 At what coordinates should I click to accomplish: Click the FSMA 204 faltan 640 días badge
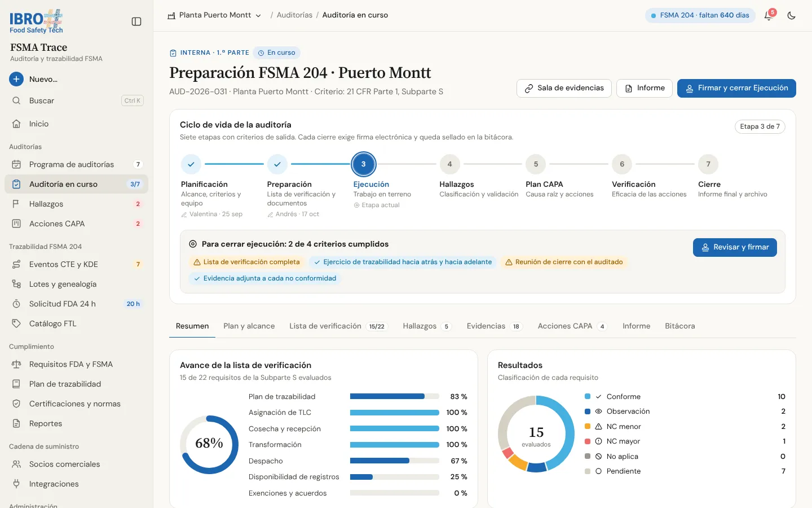[x=700, y=15]
